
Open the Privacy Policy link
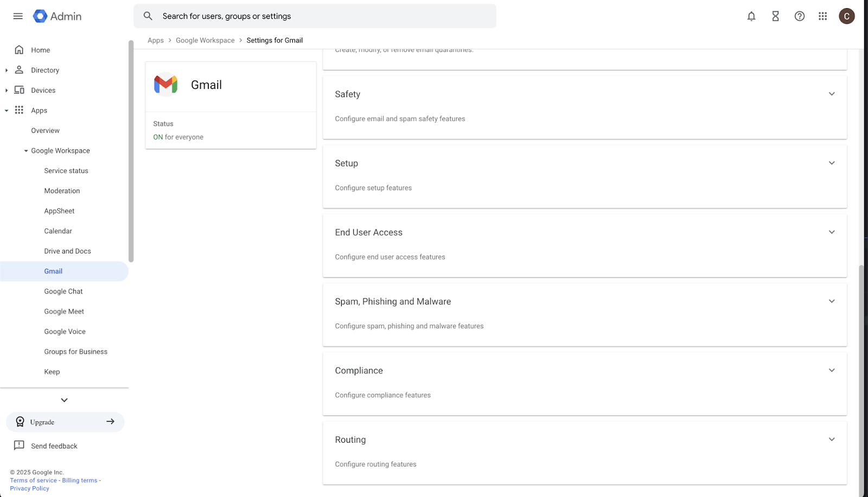[29, 488]
